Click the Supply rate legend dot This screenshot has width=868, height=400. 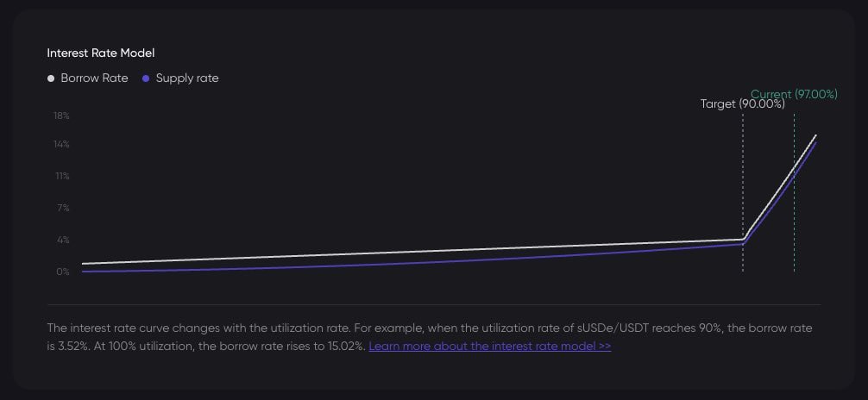[146, 78]
